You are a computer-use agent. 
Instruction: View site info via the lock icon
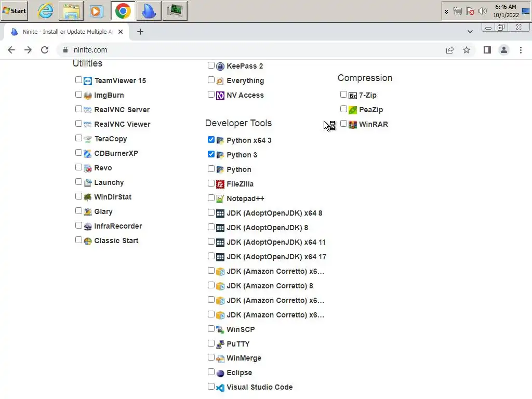click(x=65, y=50)
